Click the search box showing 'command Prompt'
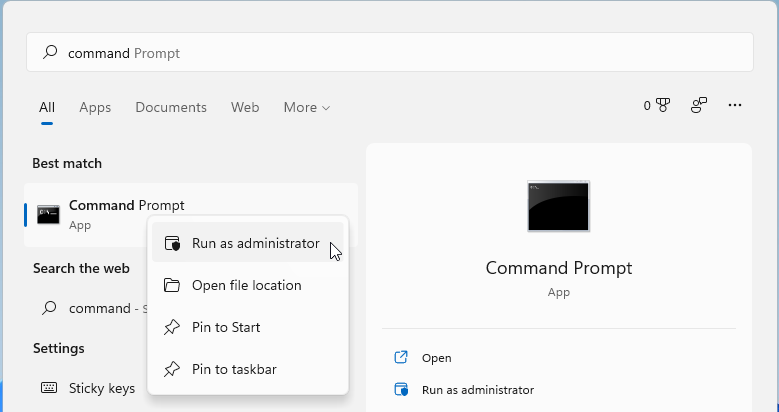This screenshot has width=779, height=412. (390, 52)
